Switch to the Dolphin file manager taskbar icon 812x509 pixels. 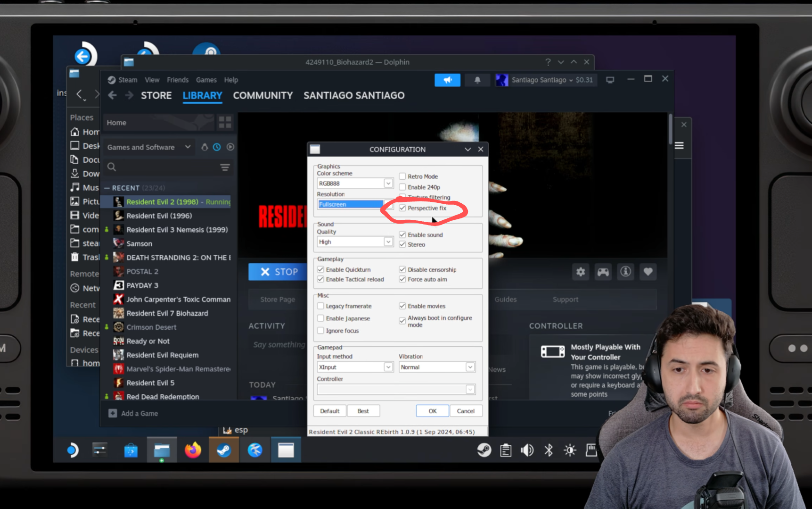click(x=162, y=451)
